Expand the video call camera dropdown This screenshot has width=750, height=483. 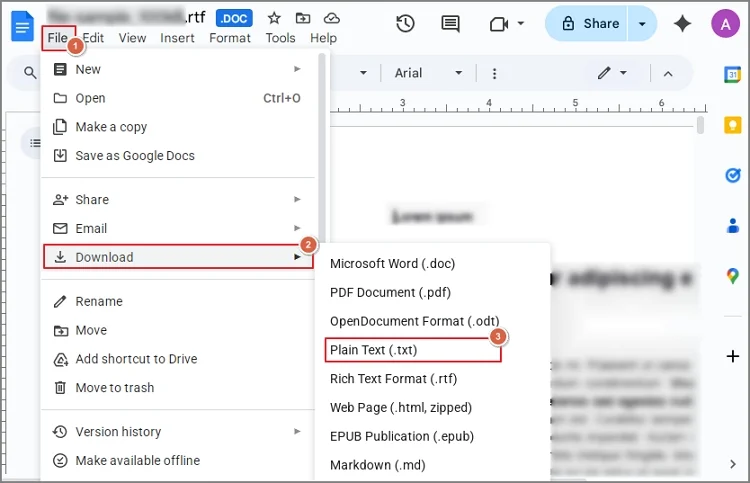520,23
